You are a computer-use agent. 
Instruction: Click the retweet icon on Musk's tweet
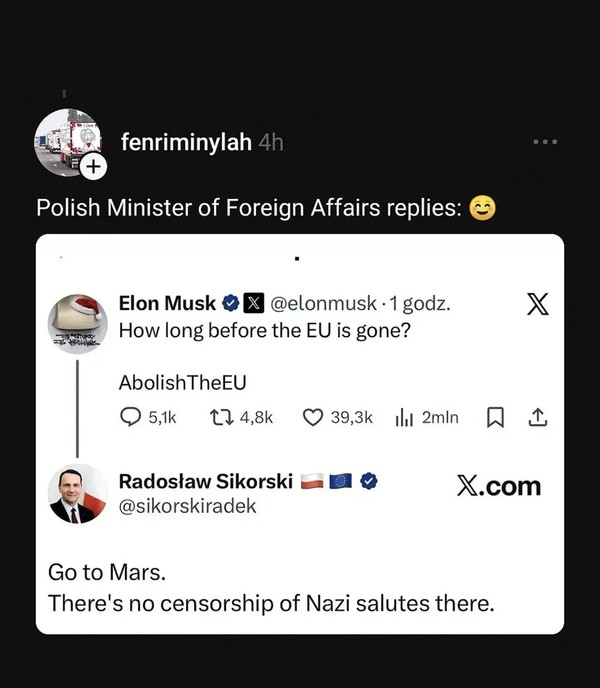(x=220, y=417)
